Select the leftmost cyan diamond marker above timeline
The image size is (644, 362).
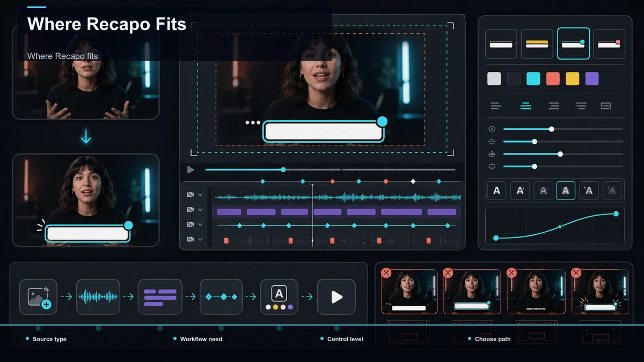(262, 182)
